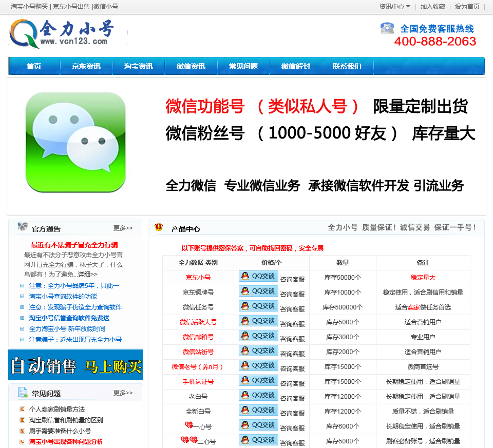
Task: Click 更多>> in 常见问题 panel
Action: point(123,393)
